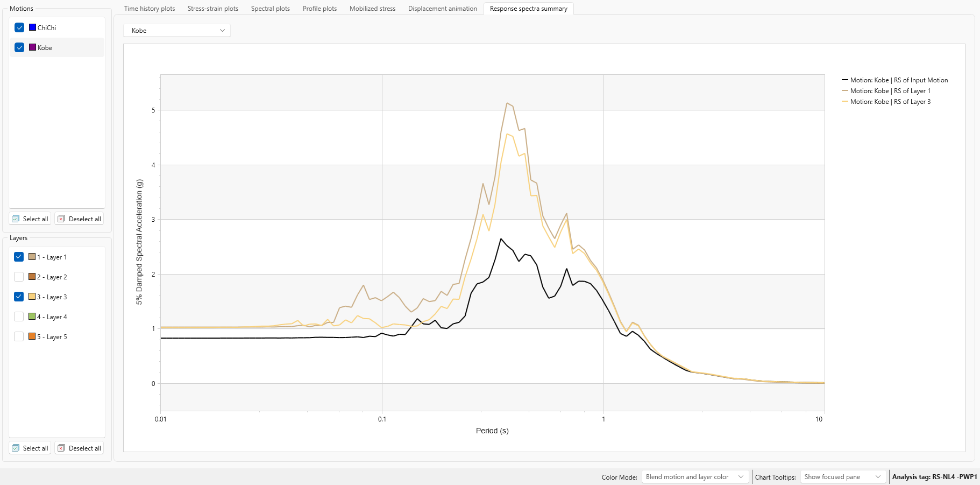980x485 pixels.
Task: Open the Chart Tooltips dropdown
Action: tap(843, 477)
